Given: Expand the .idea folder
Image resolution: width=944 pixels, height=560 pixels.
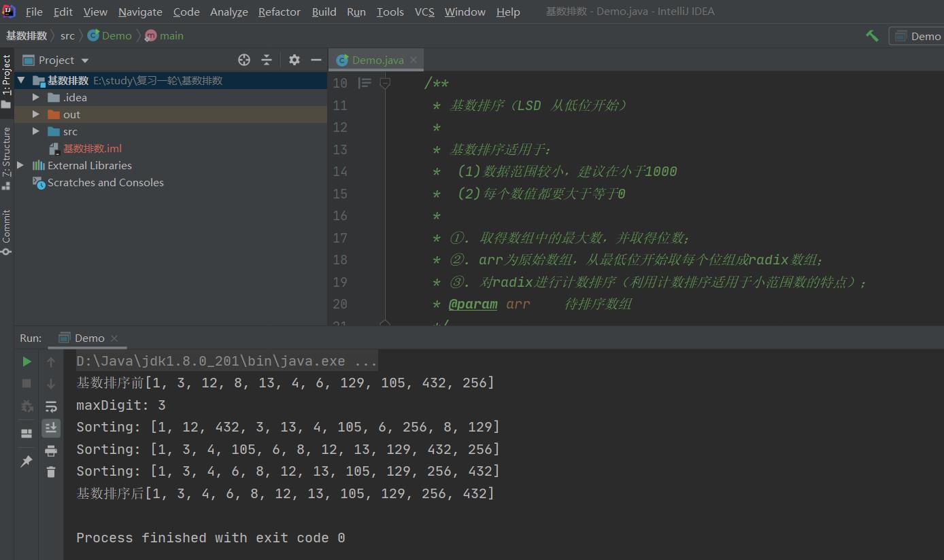Looking at the screenshot, I should click(x=36, y=97).
